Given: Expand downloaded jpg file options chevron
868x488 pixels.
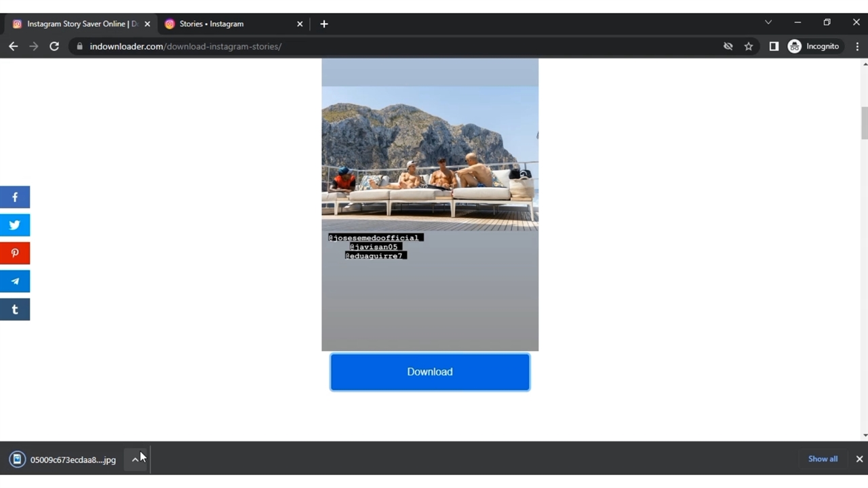Looking at the screenshot, I should pos(135,460).
